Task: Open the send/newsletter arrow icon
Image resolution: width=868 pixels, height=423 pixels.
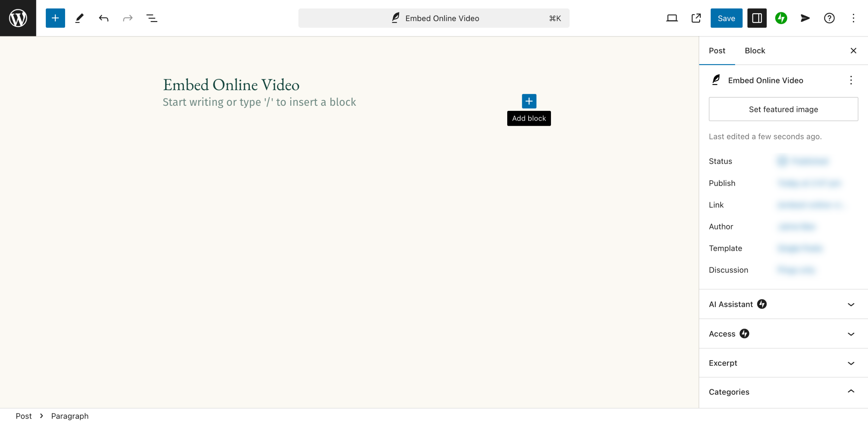Action: [805, 18]
